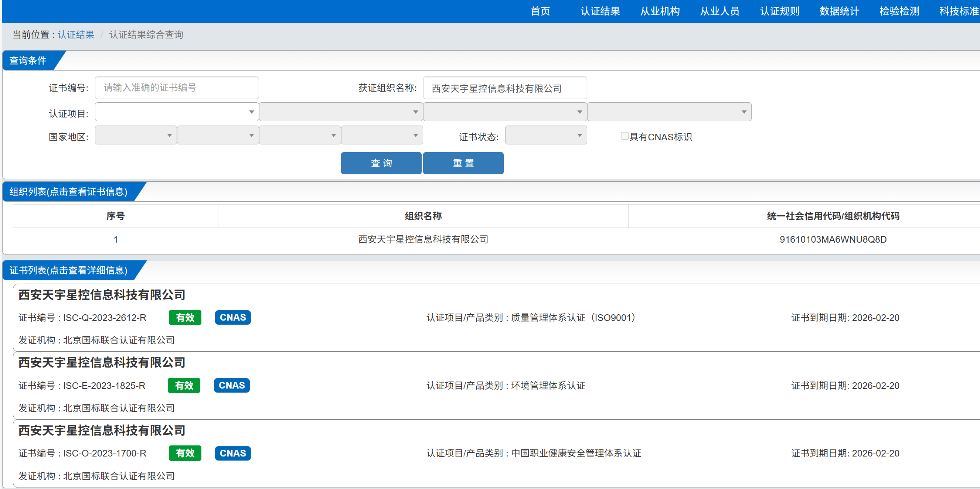Click green 有效 badge on 职业健康安全 certificate

pos(185,453)
